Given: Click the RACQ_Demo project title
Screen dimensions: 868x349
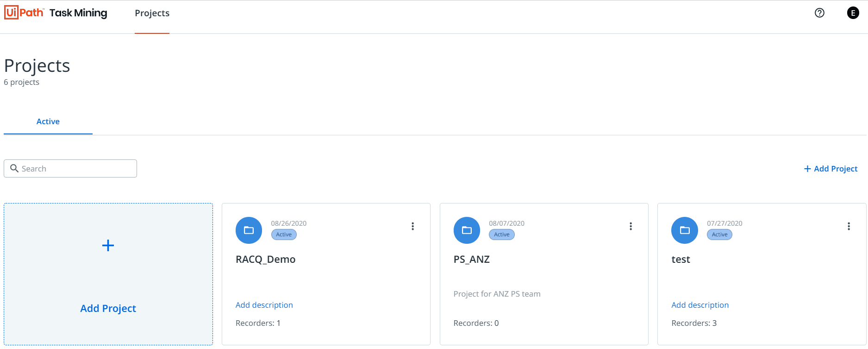Looking at the screenshot, I should [265, 259].
